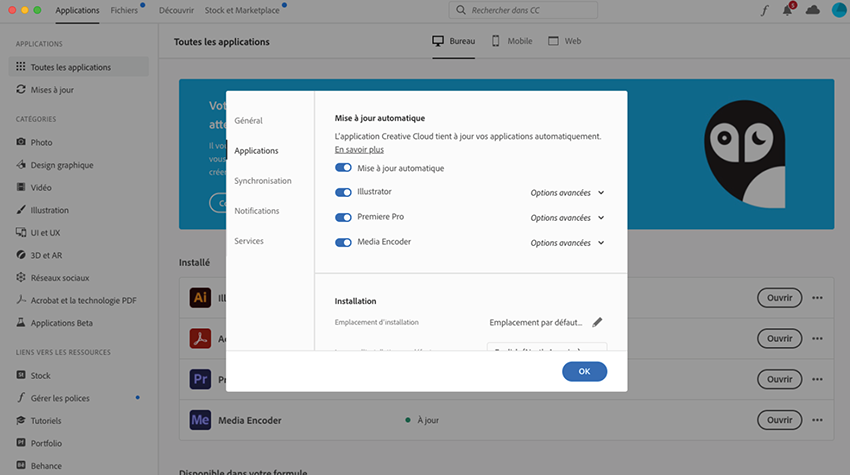
Task: Open more options for Acrobat row
Action: click(817, 338)
